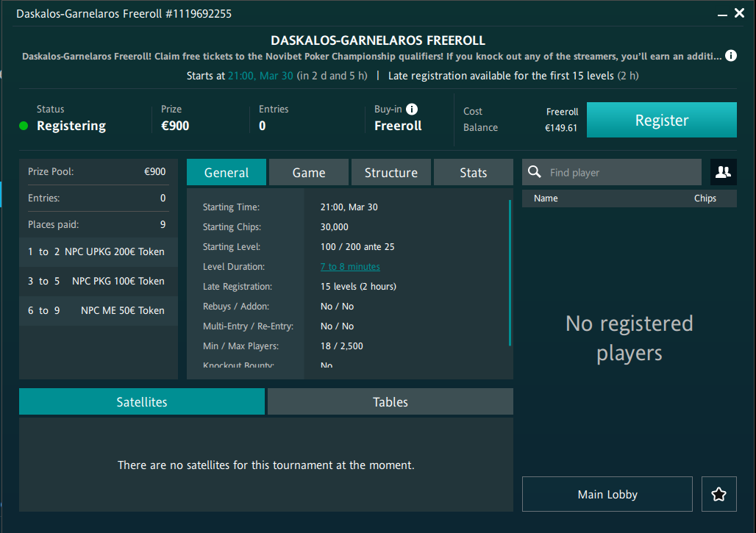
Task: Click the green Registering status dot
Action: click(x=24, y=126)
